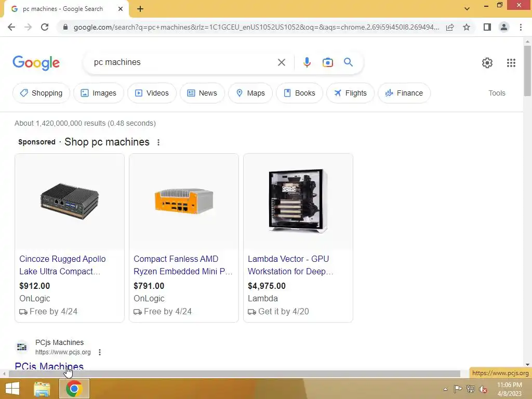Screen dimensions: 532x399
Task: Submit the search with the magnifier icon
Action: pyautogui.click(x=348, y=62)
